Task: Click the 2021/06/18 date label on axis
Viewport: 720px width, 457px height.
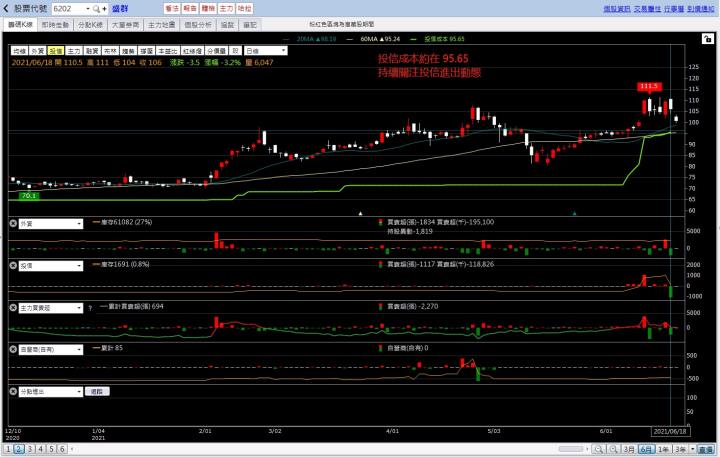Action: point(670,431)
